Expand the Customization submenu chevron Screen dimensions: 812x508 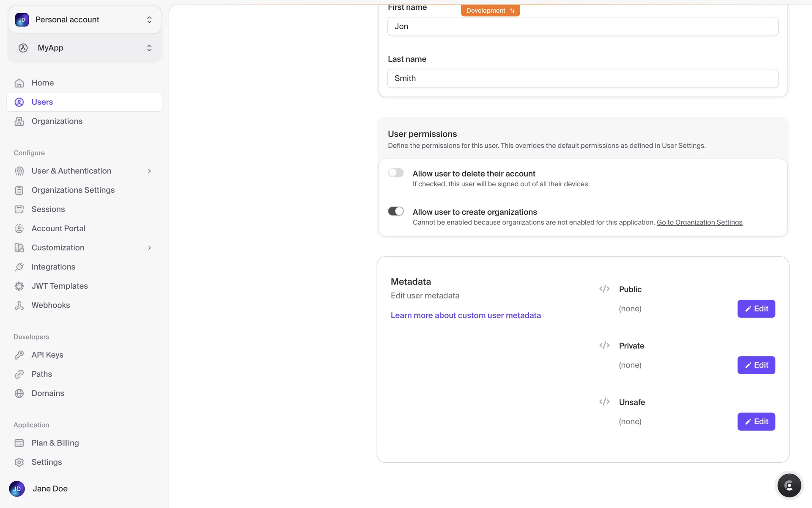pyautogui.click(x=149, y=248)
